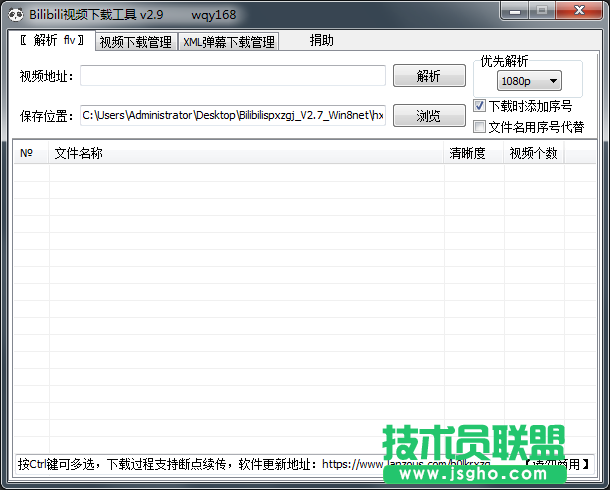The height and width of the screenshot is (490, 610).
Task: Click the panda app icon in the title bar
Action: (x=16, y=15)
